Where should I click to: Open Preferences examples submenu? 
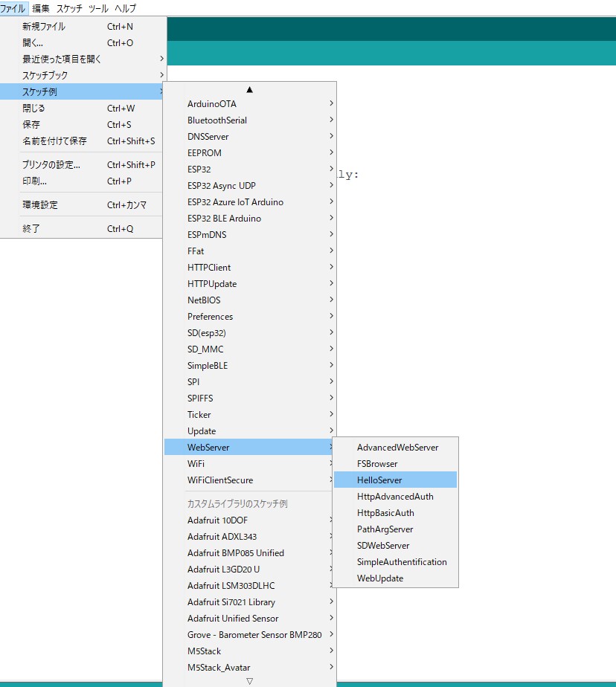(x=249, y=316)
